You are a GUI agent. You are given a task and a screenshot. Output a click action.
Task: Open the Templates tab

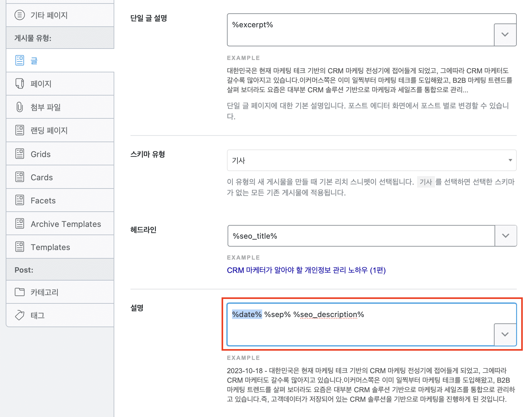[60, 247]
